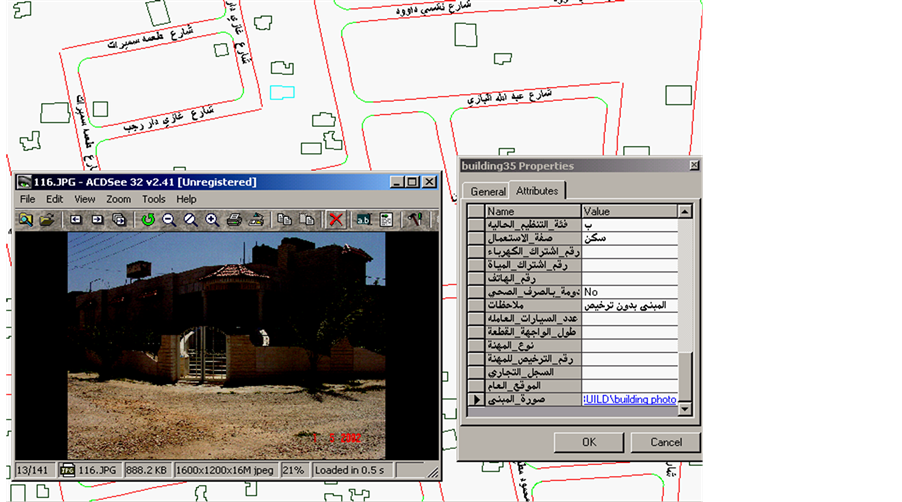Click the Browse icon in ACDSee toolbar
Screen dimensions: 902x502
[26, 219]
